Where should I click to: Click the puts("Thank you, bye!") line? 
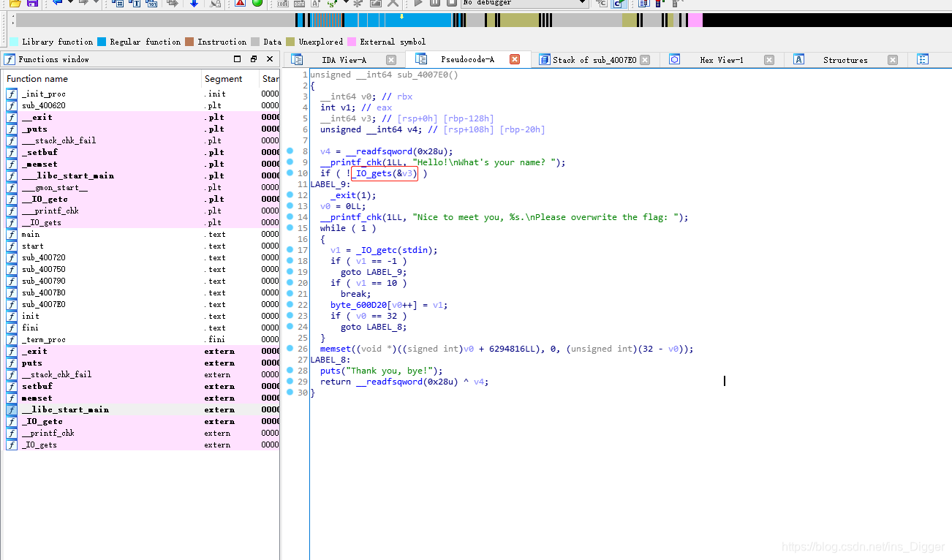[x=381, y=371]
